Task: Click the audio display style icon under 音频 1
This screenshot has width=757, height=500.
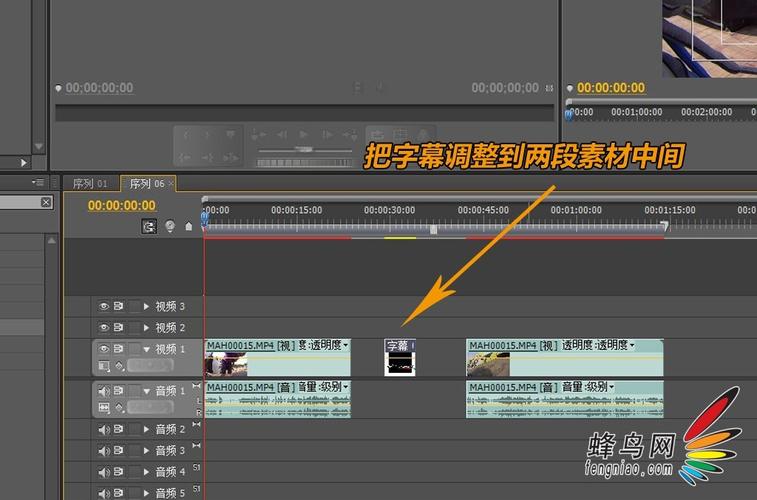Action: point(104,408)
